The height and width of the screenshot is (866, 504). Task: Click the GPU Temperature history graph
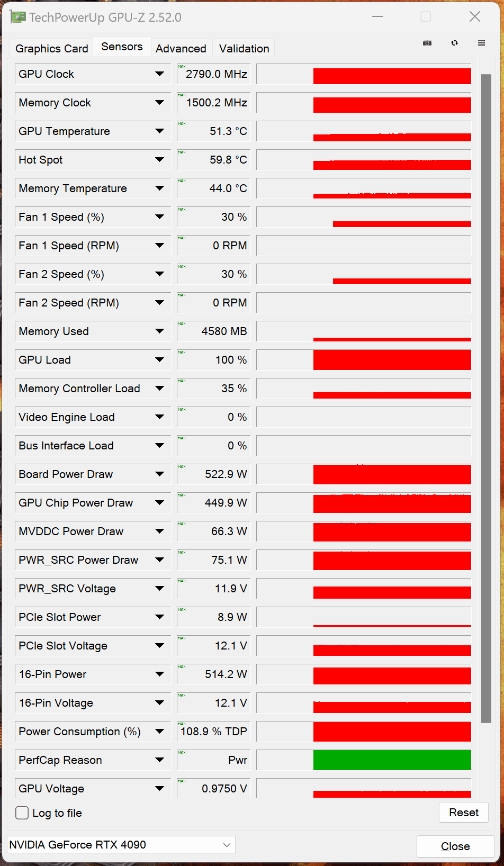[x=364, y=131]
